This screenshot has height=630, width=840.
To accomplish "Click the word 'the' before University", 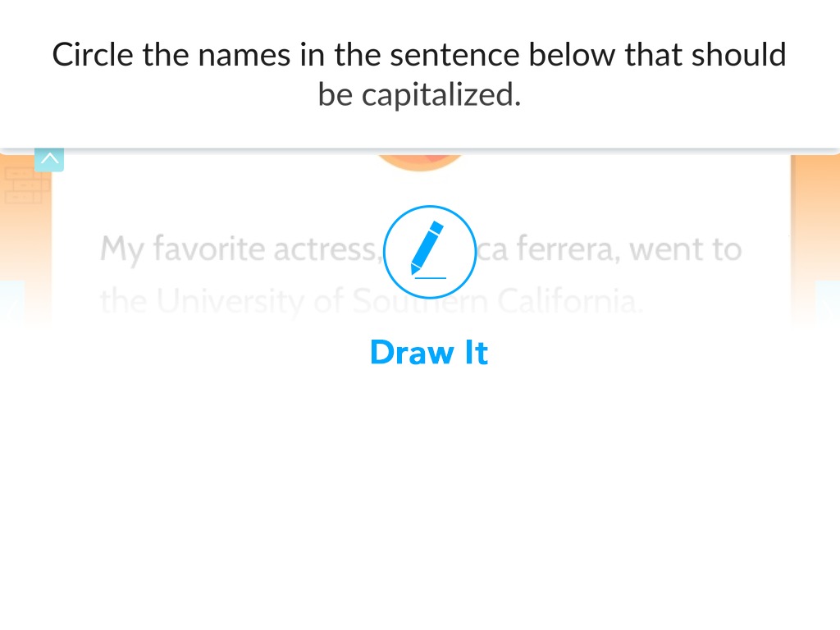I will point(123,300).
